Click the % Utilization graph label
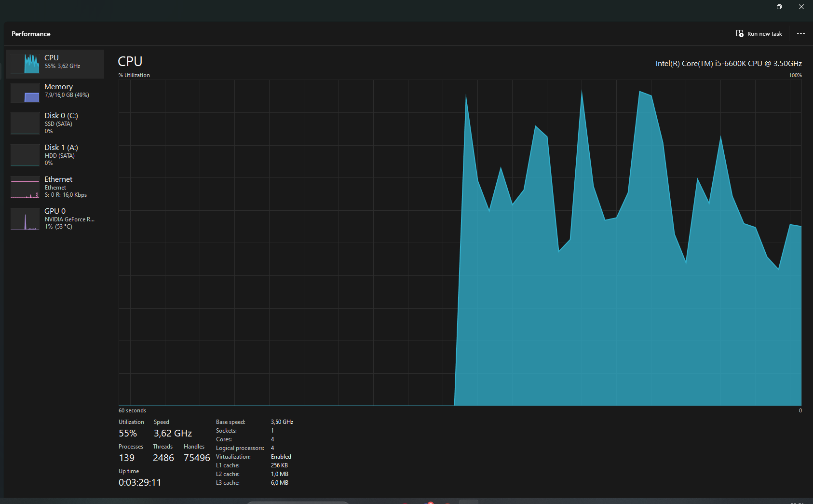Viewport: 813px width, 504px height. click(134, 75)
